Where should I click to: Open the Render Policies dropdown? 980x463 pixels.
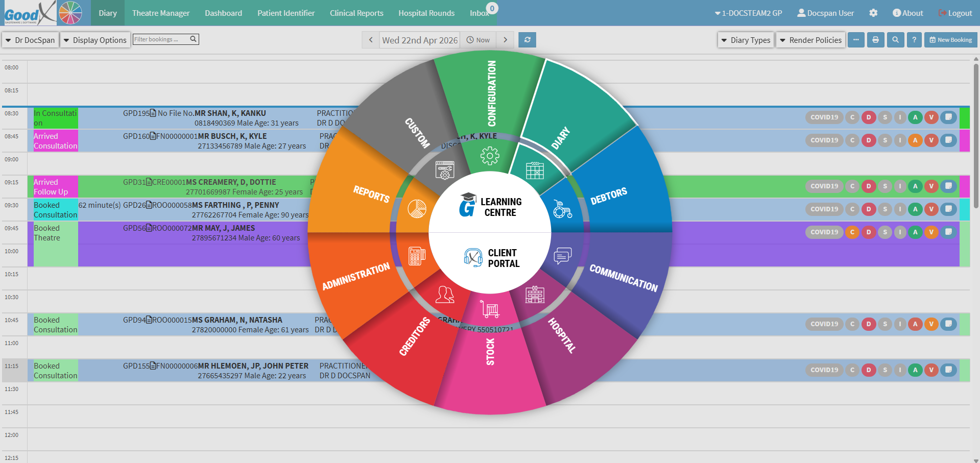[x=810, y=40]
